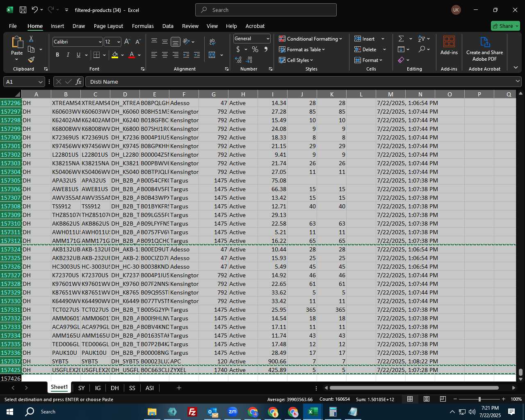Open the font size dropdown

(x=119, y=42)
